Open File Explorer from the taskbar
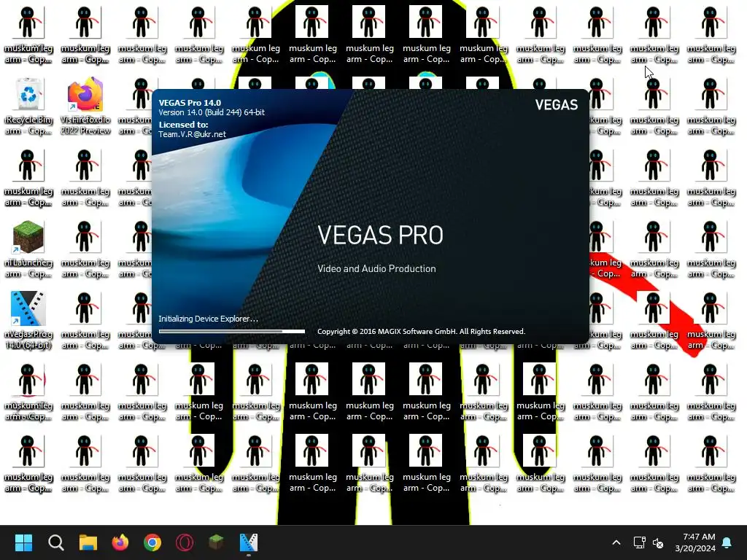The image size is (747, 560). point(88,542)
